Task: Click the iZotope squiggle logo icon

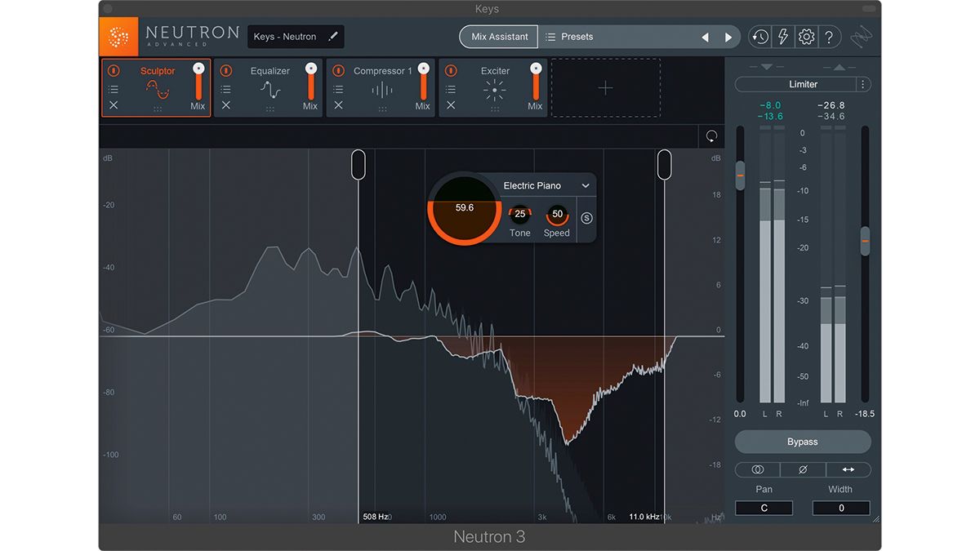Action: pos(861,37)
